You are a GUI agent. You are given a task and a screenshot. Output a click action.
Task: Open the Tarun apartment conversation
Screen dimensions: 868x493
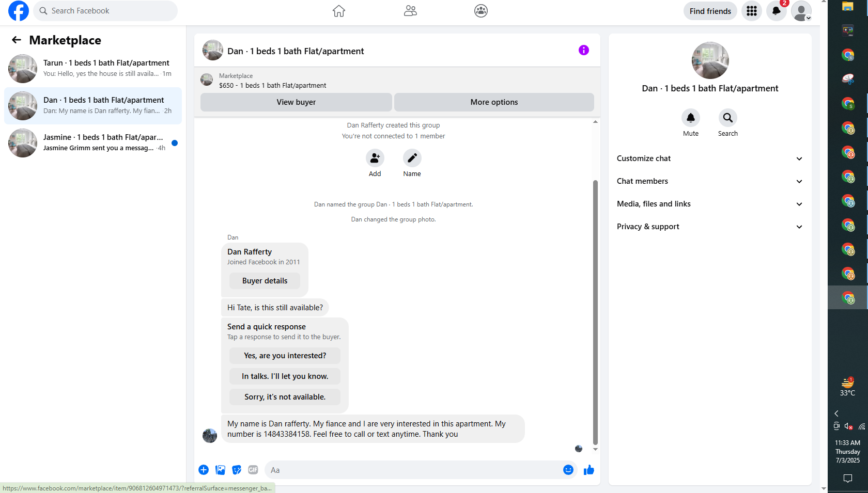pyautogui.click(x=93, y=69)
